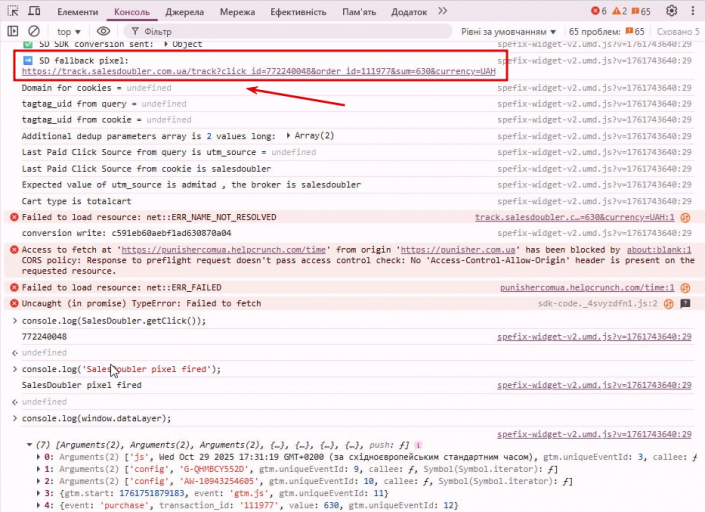The image size is (705, 512).
Task: Toggle the device toolbar icon
Action: click(x=34, y=11)
